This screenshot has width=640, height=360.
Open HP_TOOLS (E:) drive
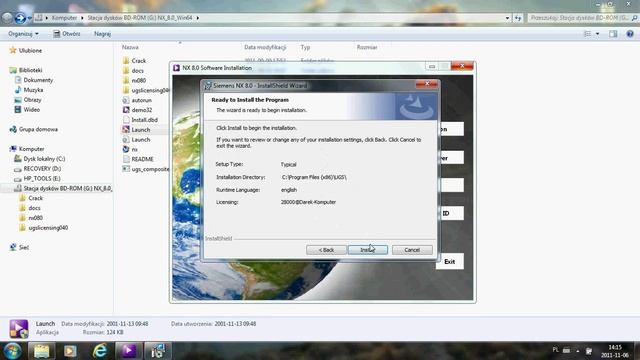42,178
